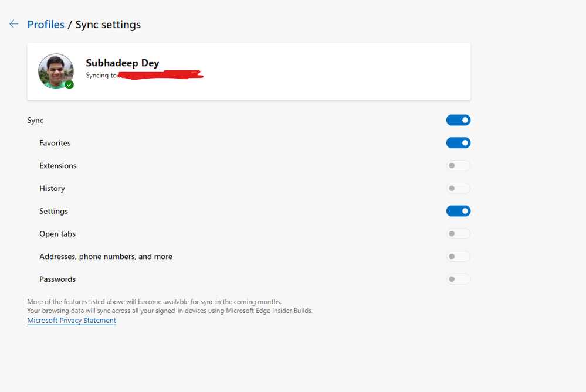
Task: Click the 'Syncing to' status text
Action: 101,76
